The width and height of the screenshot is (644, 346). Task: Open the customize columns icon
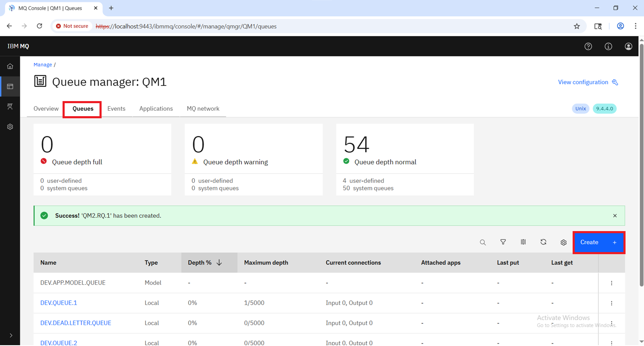coord(523,242)
